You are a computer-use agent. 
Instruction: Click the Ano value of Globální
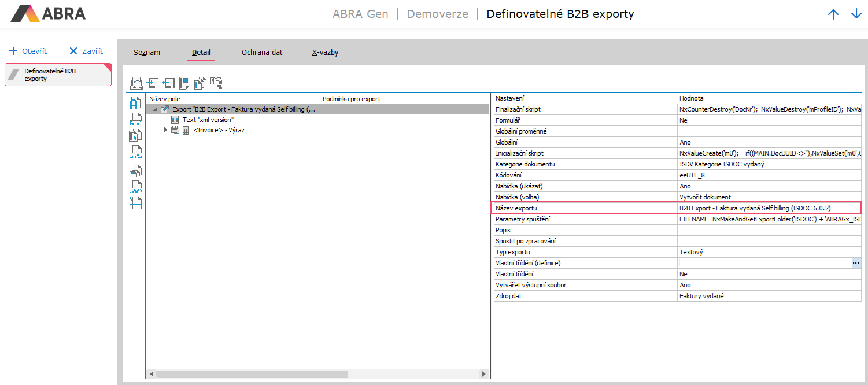pos(685,142)
